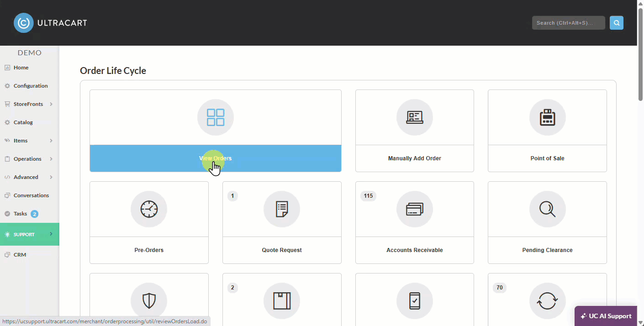Click the package box icon

(282, 301)
